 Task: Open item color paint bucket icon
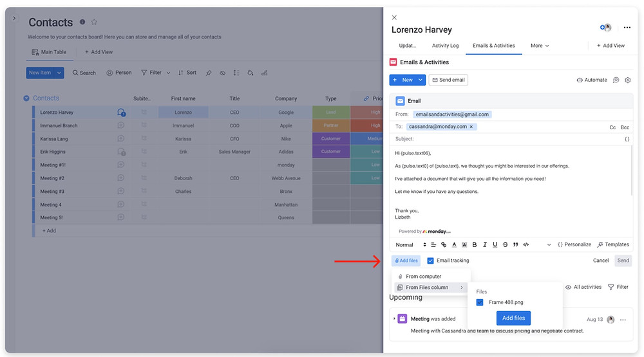(250, 73)
